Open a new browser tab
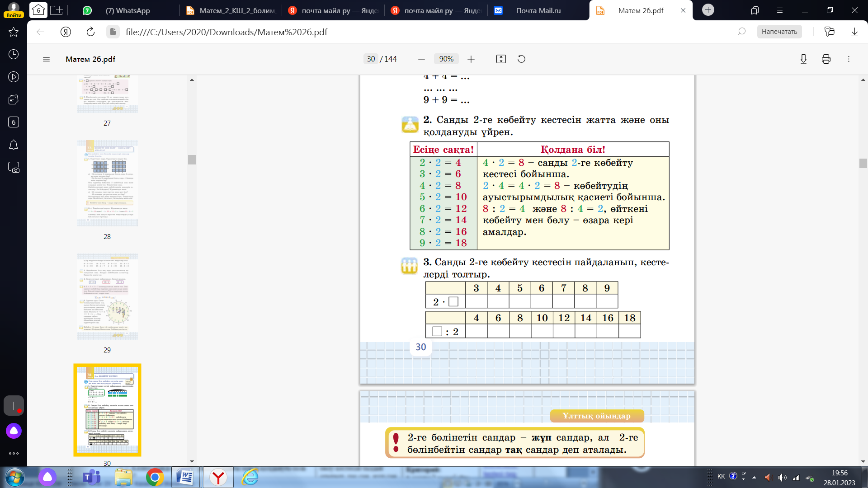 (x=708, y=10)
